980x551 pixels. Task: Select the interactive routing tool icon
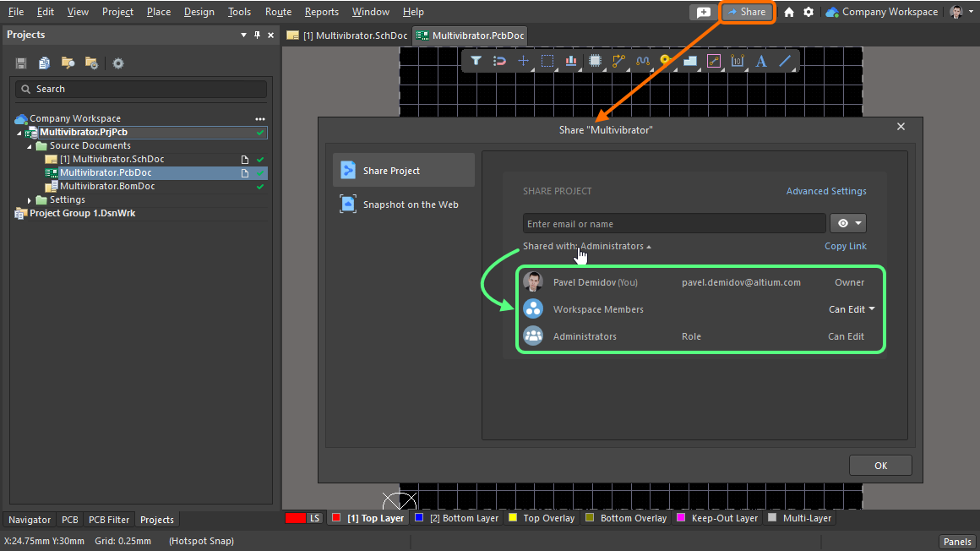[x=618, y=61]
